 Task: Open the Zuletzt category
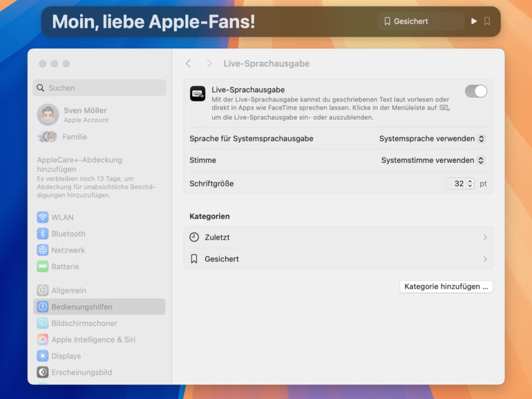point(338,237)
